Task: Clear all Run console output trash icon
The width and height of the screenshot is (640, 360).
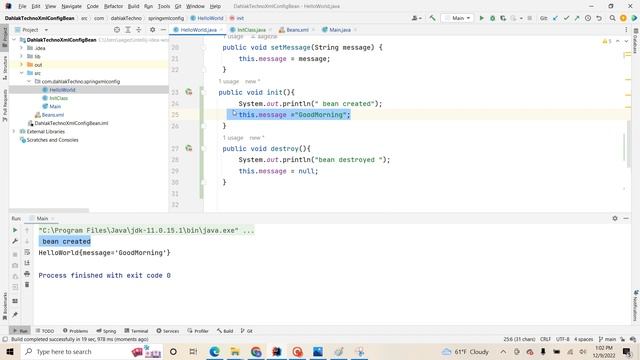Action: 27,284
